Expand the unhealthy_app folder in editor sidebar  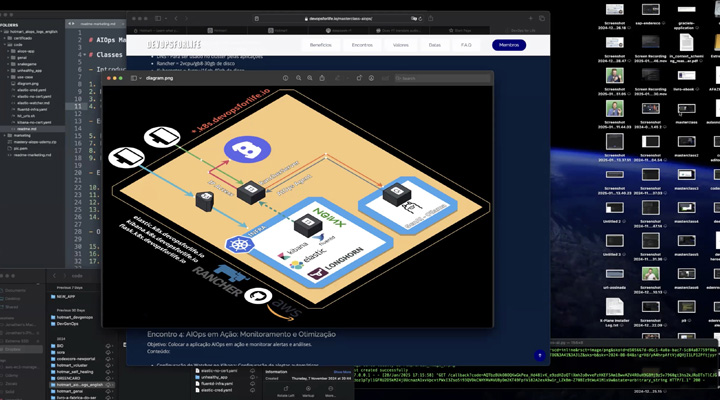point(8,71)
